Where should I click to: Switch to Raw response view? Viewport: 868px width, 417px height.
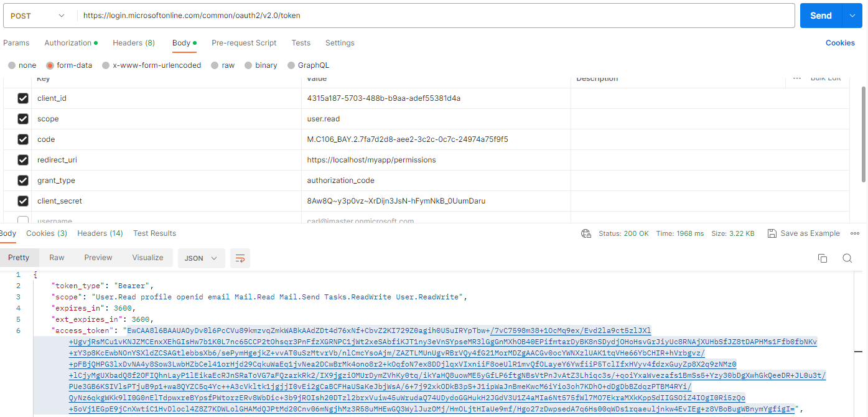[57, 258]
